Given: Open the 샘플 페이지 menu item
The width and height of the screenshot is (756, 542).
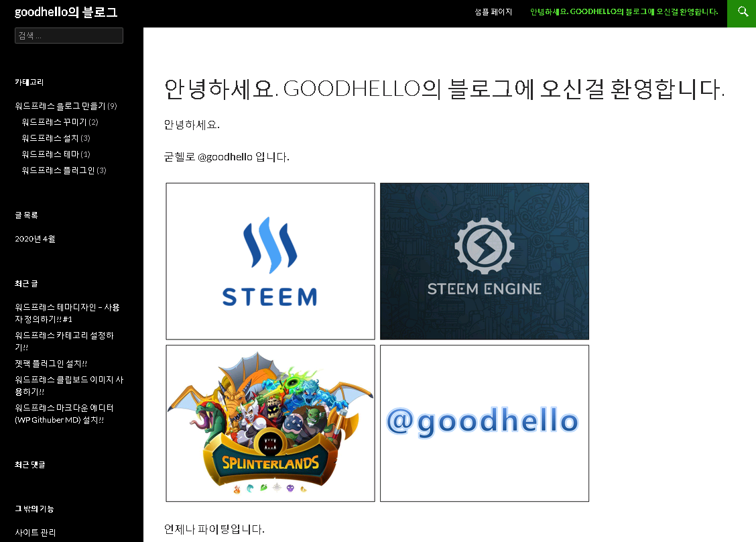Looking at the screenshot, I should coord(493,11).
